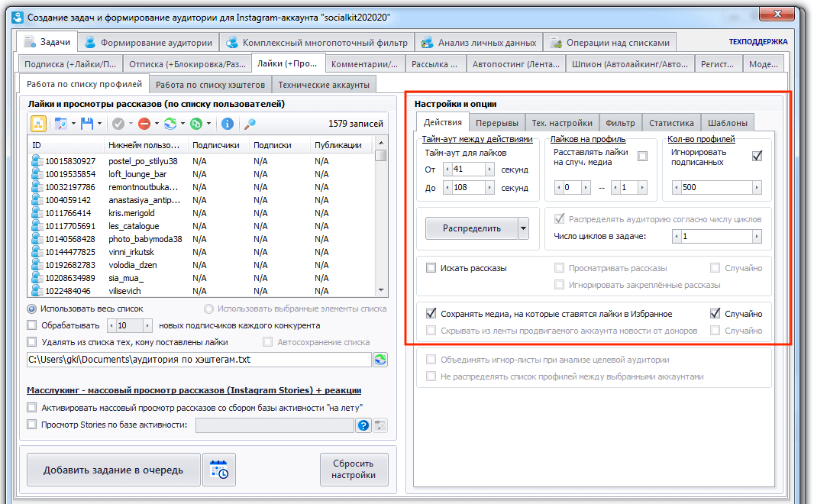Click the red remove-entries icon
Viewport: 814px width, 504px height.
144,124
